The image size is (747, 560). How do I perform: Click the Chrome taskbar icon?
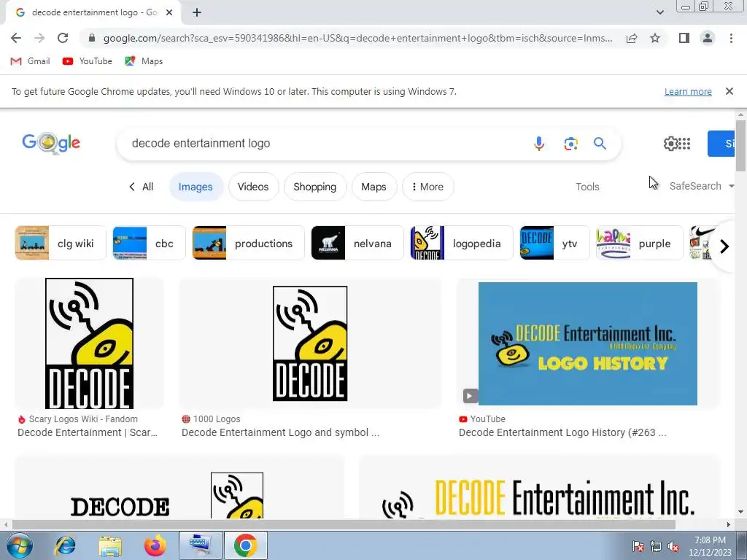point(245,545)
